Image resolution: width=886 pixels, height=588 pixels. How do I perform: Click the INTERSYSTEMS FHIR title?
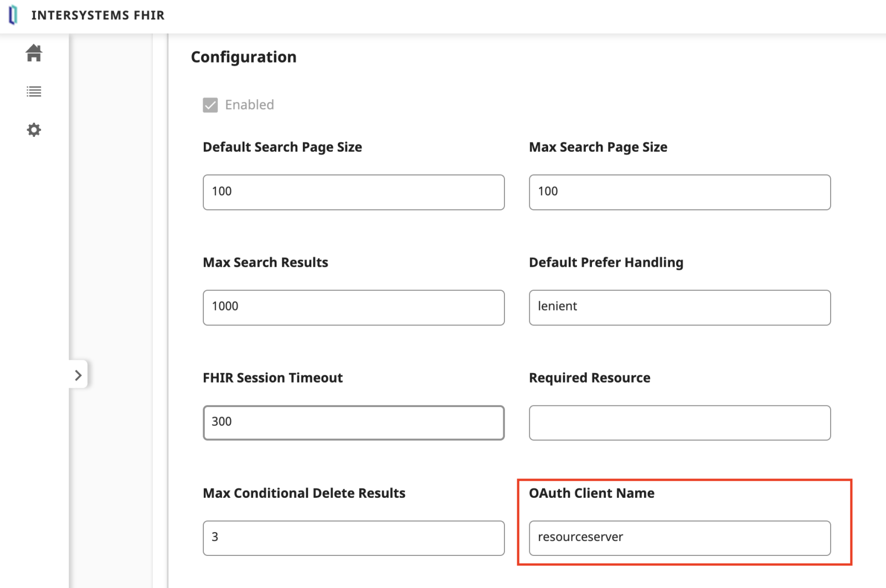[x=98, y=16]
